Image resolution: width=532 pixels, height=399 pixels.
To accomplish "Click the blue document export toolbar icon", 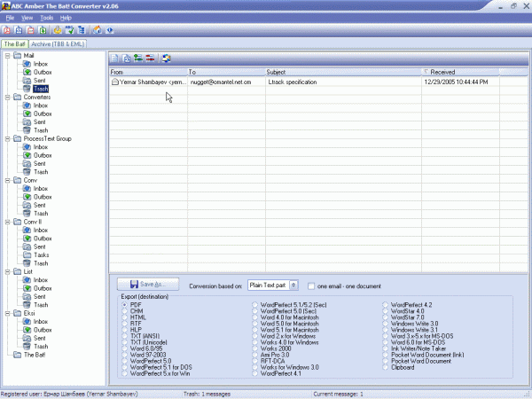I will pyautogui.click(x=19, y=30).
